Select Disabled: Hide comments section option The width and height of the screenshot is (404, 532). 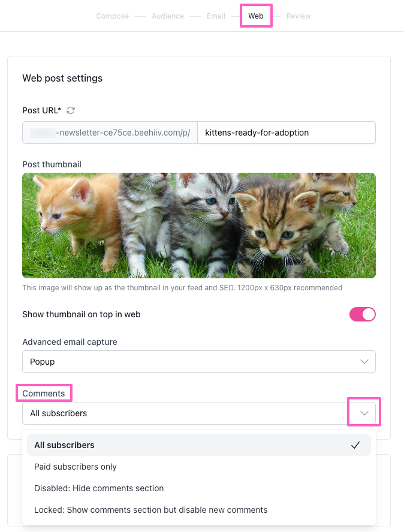[99, 488]
